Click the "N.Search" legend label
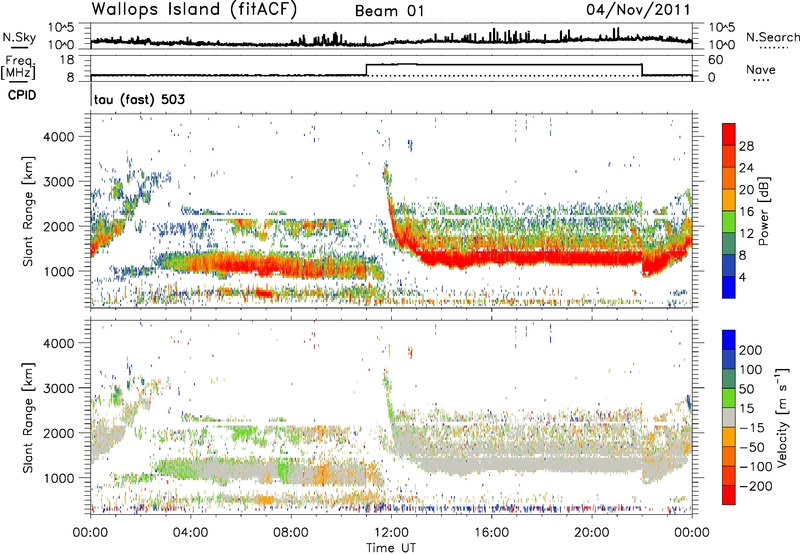800x554 pixels. click(772, 37)
